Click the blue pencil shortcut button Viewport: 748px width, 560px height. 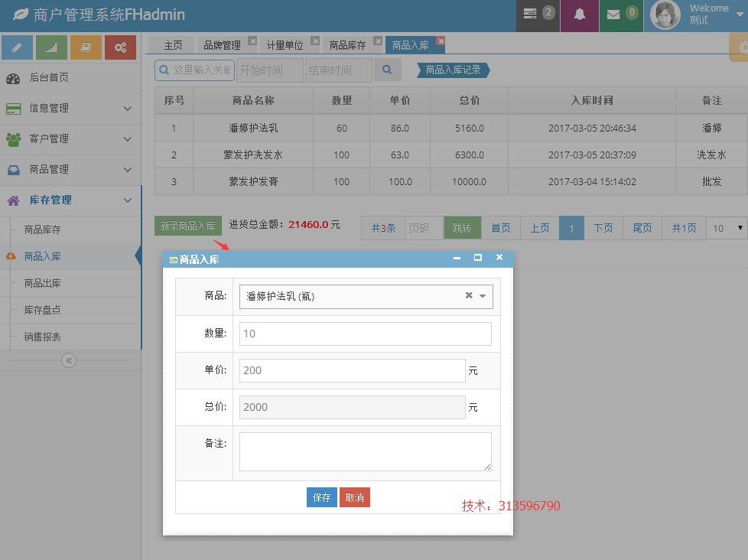pos(17,47)
